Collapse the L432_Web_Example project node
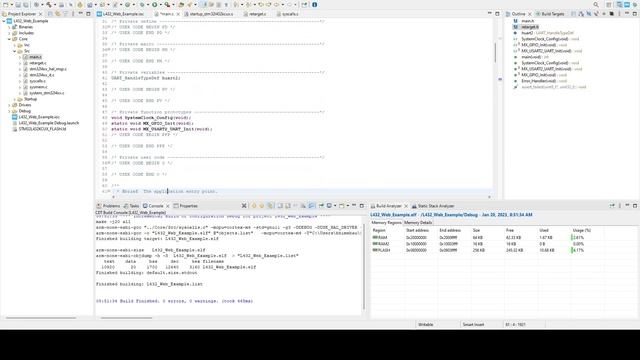 click(4, 21)
